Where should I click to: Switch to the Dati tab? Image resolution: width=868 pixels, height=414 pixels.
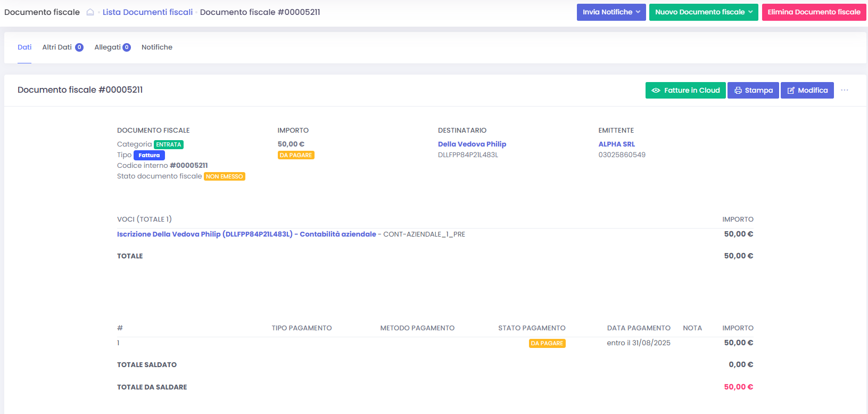[24, 47]
